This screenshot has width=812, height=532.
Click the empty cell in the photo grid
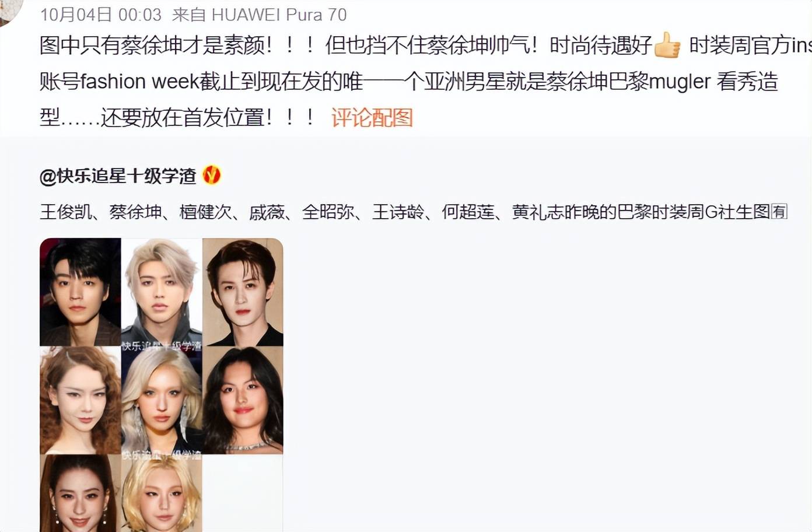[x=243, y=493]
